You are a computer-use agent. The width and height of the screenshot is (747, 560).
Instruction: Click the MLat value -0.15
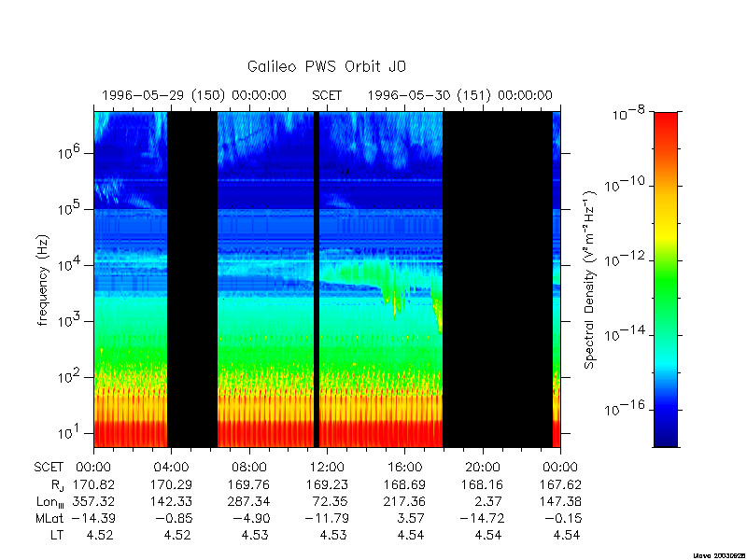562,518
